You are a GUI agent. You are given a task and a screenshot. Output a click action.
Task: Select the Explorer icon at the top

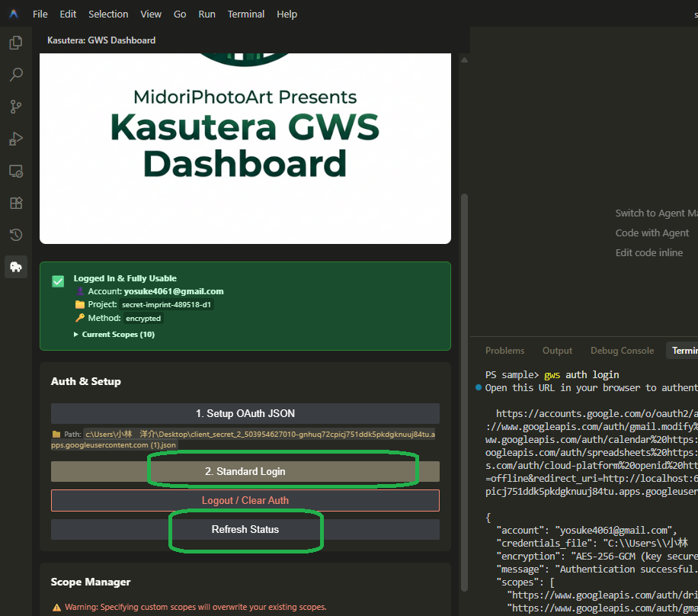[x=15, y=43]
